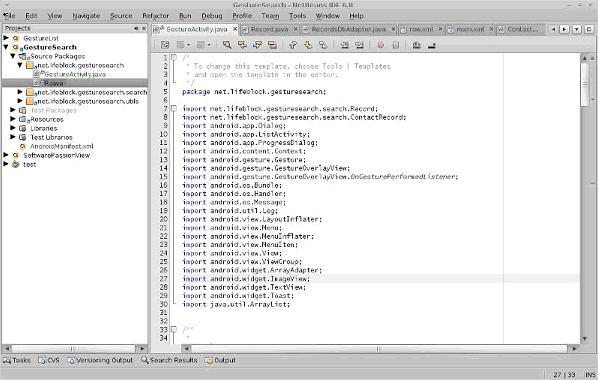Click the editor horizontal scrollbar thumb
The width and height of the screenshot is (598, 380).
[378, 348]
